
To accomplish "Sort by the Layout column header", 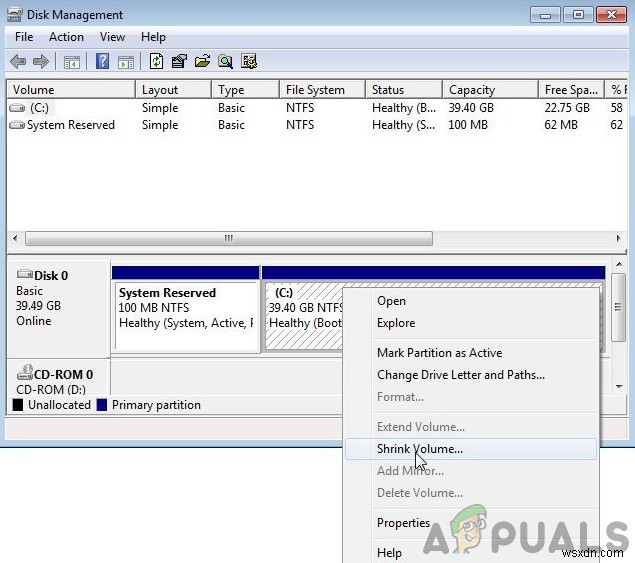I will [173, 90].
